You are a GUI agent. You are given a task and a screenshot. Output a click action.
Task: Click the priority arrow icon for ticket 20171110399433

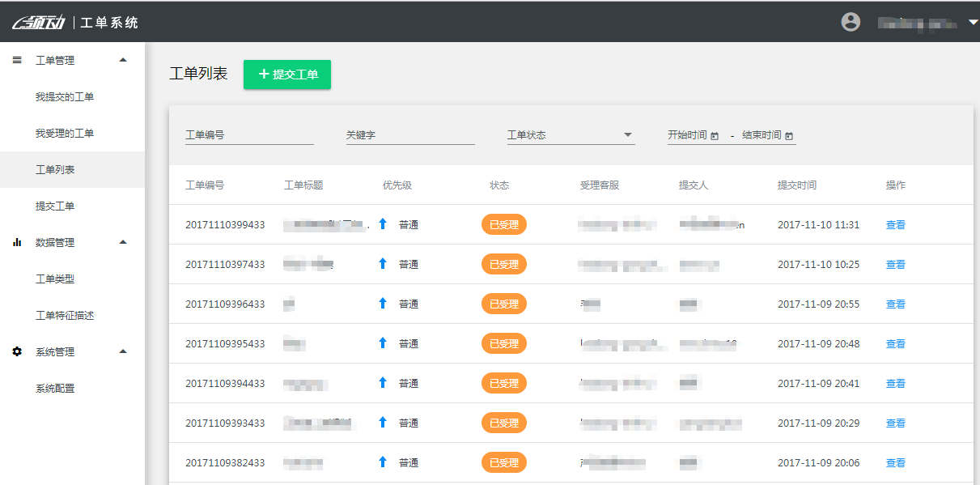[x=383, y=224]
